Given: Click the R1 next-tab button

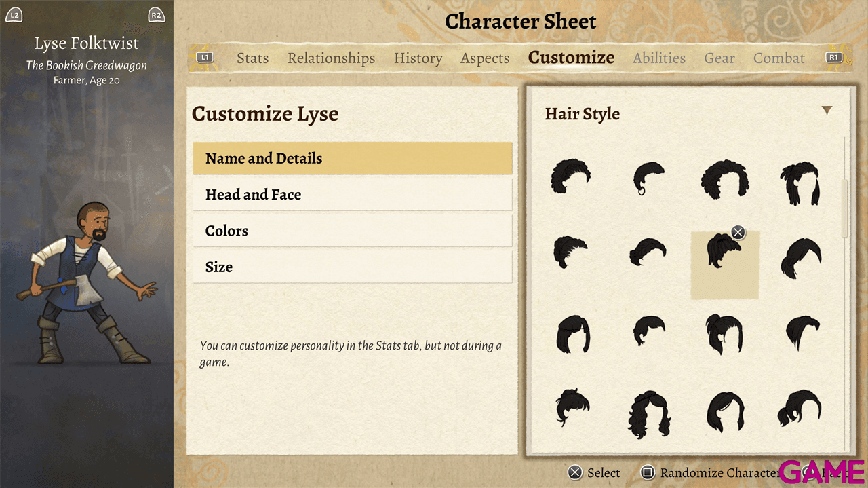Looking at the screenshot, I should pyautogui.click(x=834, y=58).
